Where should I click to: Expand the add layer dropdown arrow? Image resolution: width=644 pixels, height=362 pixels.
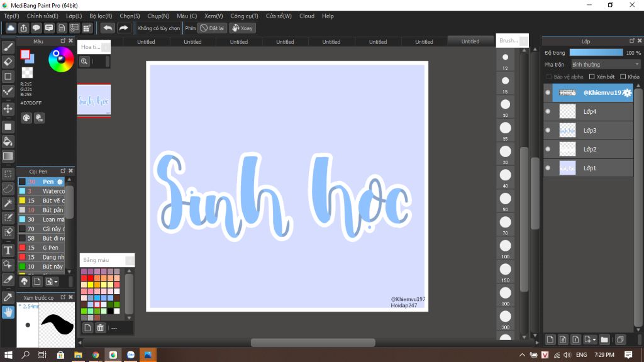[x=594, y=340]
